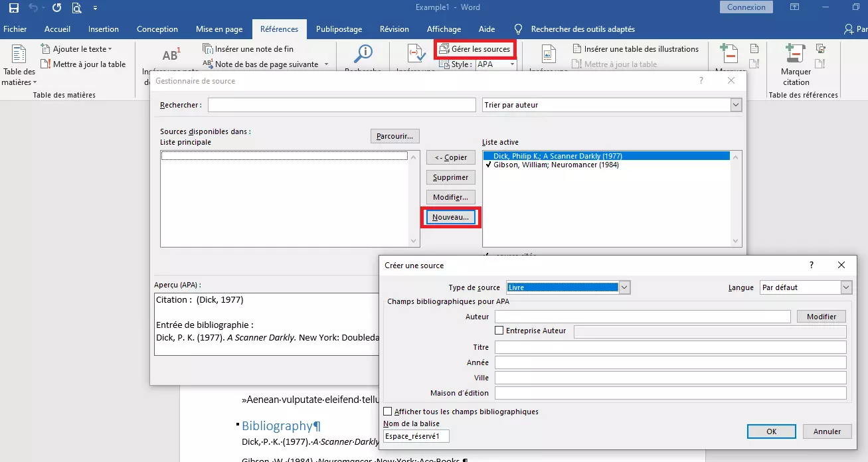Switch to the Insertion tab
The image size is (868, 462).
click(104, 29)
